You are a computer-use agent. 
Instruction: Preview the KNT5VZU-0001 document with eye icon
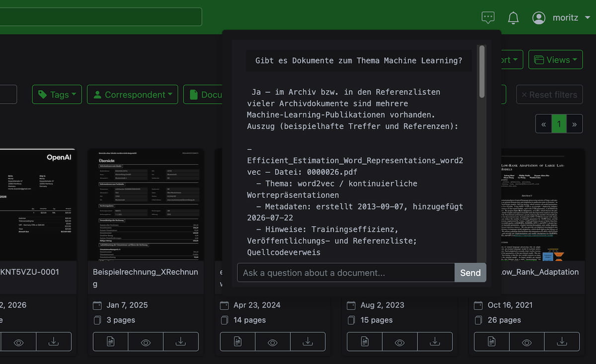(x=18, y=342)
